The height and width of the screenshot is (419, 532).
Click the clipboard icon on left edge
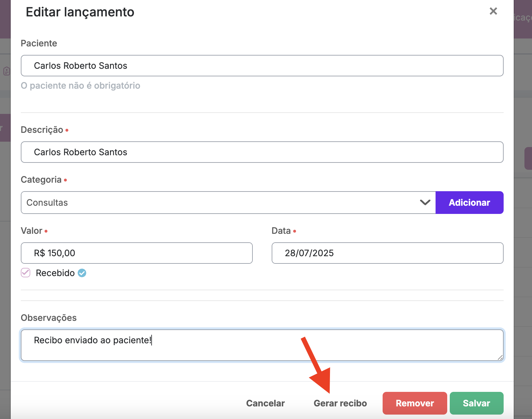click(x=6, y=71)
